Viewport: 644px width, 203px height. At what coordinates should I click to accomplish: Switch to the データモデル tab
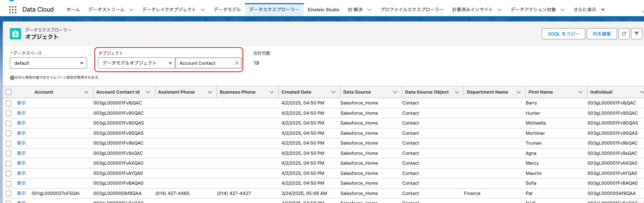[227, 10]
